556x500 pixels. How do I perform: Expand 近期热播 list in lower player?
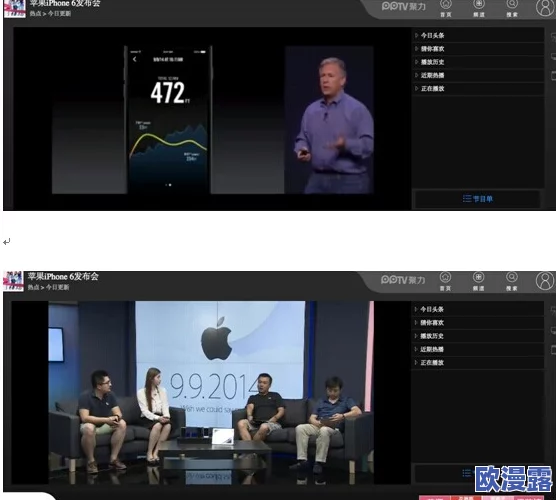(x=478, y=349)
